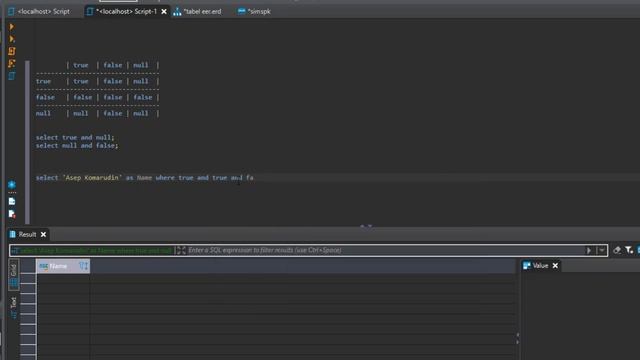This screenshot has width=640, height=360.
Task: Open the blue gear settings icon in editor sidebar
Action: click(x=12, y=184)
